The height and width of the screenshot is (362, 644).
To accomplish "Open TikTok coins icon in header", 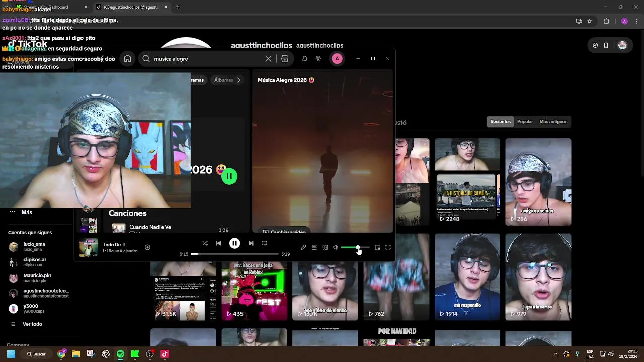I will [x=595, y=45].
